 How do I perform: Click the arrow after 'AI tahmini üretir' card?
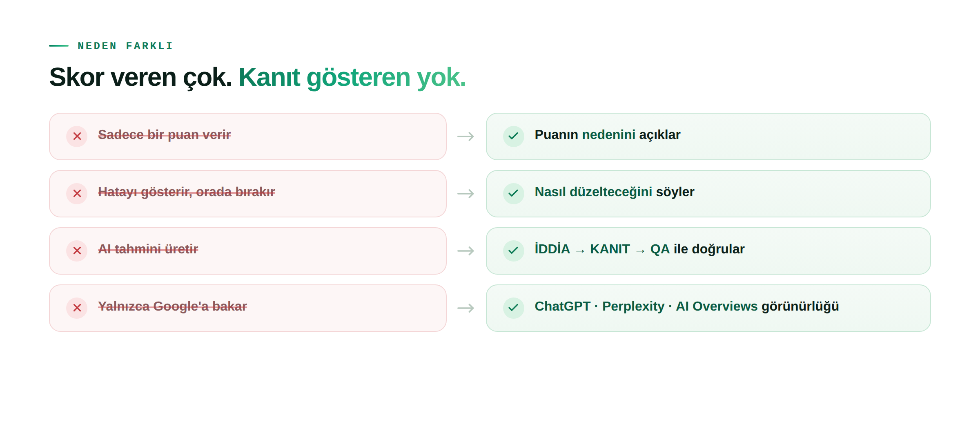[x=466, y=251]
